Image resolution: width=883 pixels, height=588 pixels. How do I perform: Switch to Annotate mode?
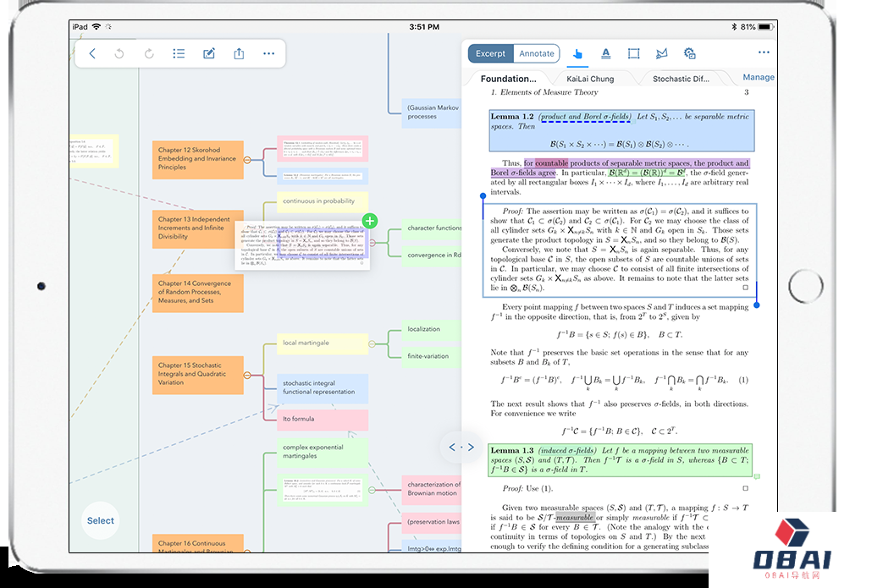537,53
